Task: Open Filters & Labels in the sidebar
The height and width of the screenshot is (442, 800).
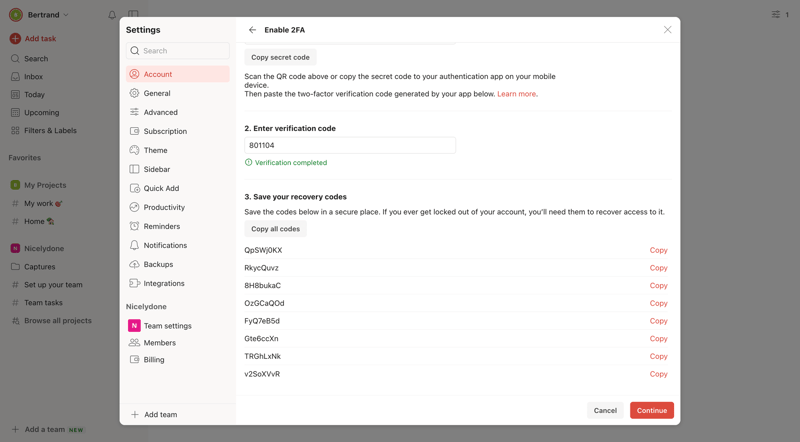Action: coord(50,131)
